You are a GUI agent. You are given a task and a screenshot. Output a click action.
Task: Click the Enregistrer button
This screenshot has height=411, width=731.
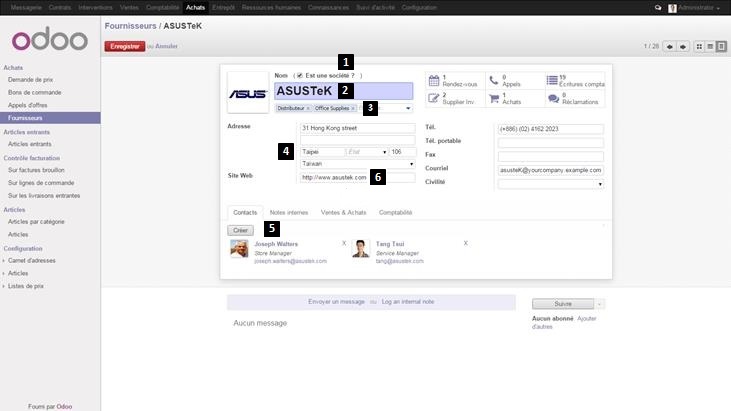pos(125,47)
